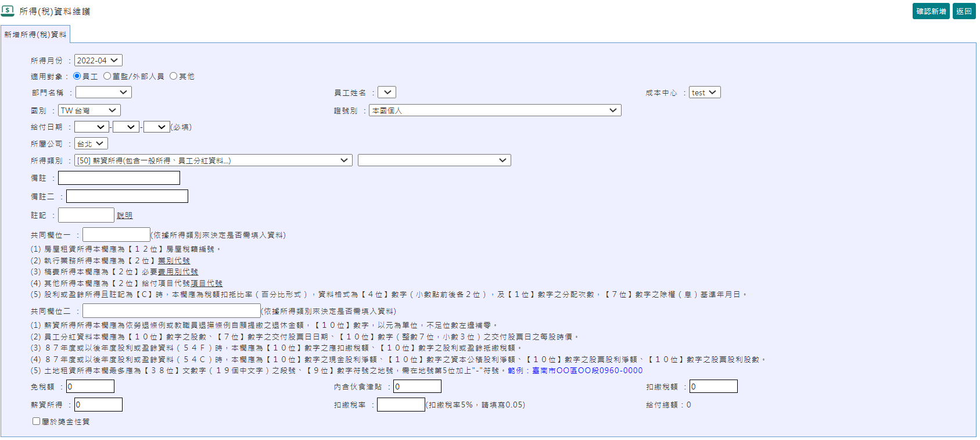Viewport: 980px width, 440px height.
Task: Open the 所得月份 2022-04 dropdown
Action: coord(98,60)
